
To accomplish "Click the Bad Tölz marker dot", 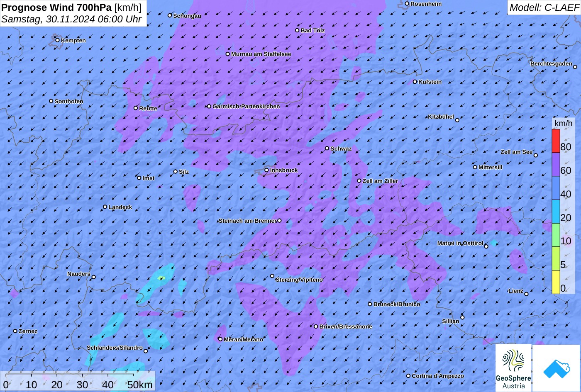I will coord(297,30).
